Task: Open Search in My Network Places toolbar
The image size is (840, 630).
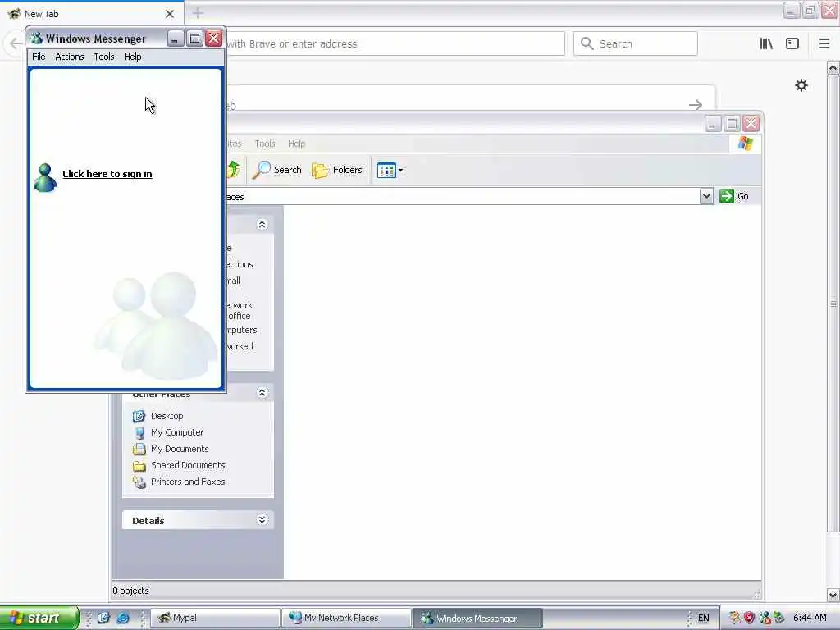Action: [277, 170]
